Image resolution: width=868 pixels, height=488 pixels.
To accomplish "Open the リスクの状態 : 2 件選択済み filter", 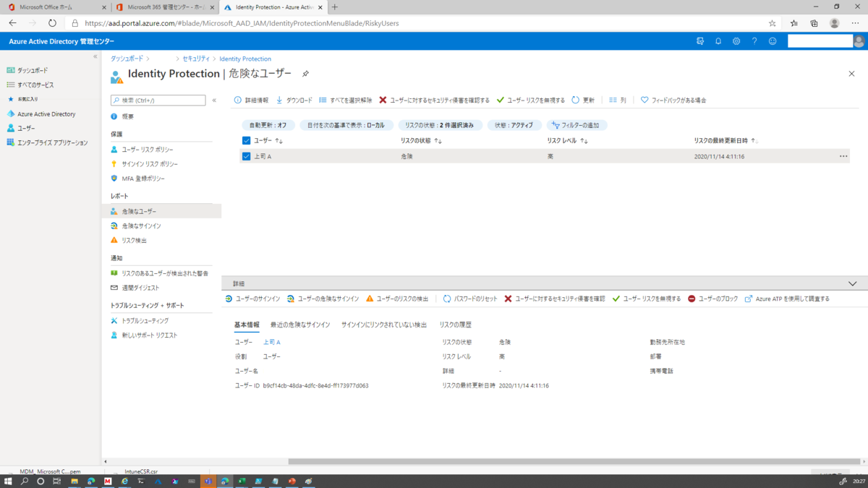I will (440, 125).
